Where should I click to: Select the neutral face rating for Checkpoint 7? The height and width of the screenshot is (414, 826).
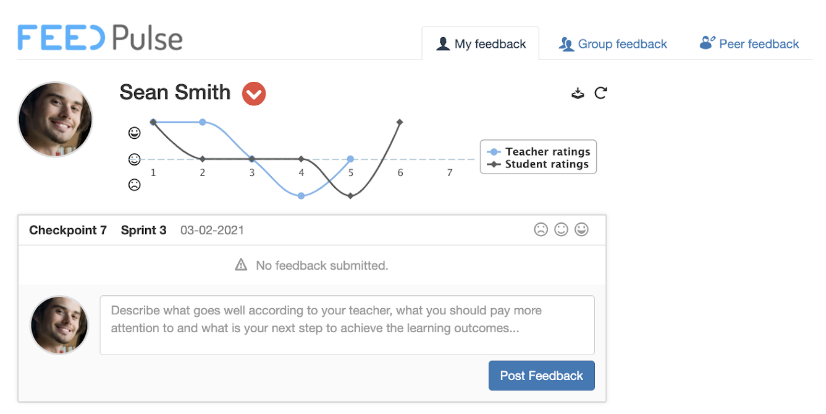coord(561,229)
